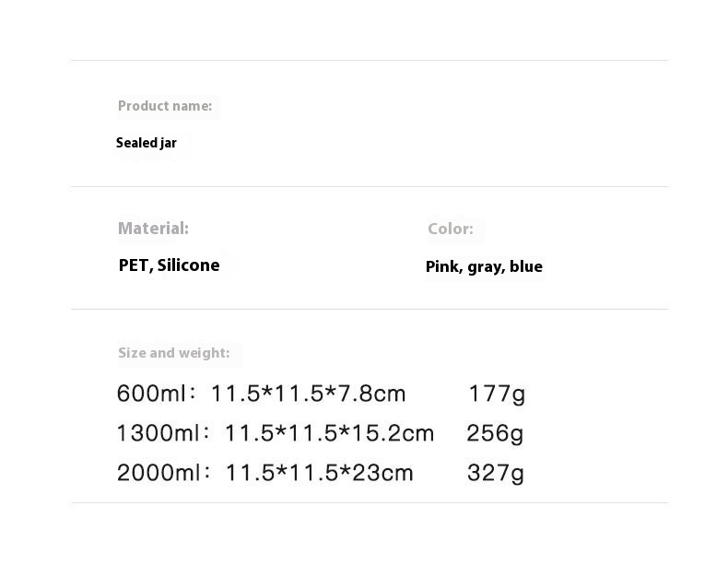Image resolution: width=728 pixels, height=565 pixels.
Task: Select the word "gray" in colors
Action: pyautogui.click(x=485, y=267)
